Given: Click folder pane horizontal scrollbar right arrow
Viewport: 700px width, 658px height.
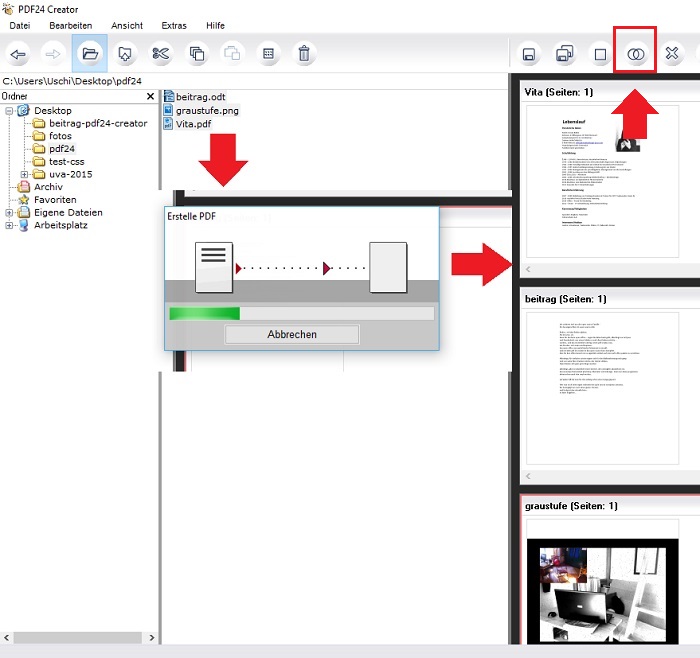Looking at the screenshot, I should click(152, 637).
